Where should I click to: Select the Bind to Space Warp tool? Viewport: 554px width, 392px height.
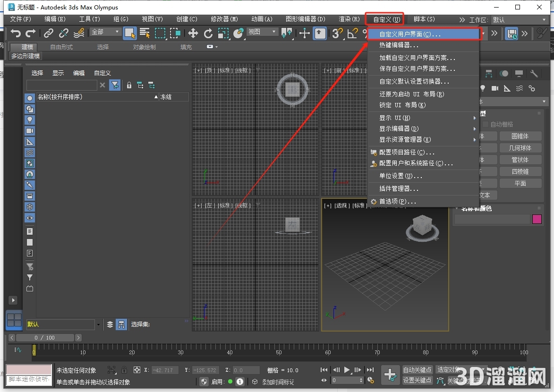[79, 33]
